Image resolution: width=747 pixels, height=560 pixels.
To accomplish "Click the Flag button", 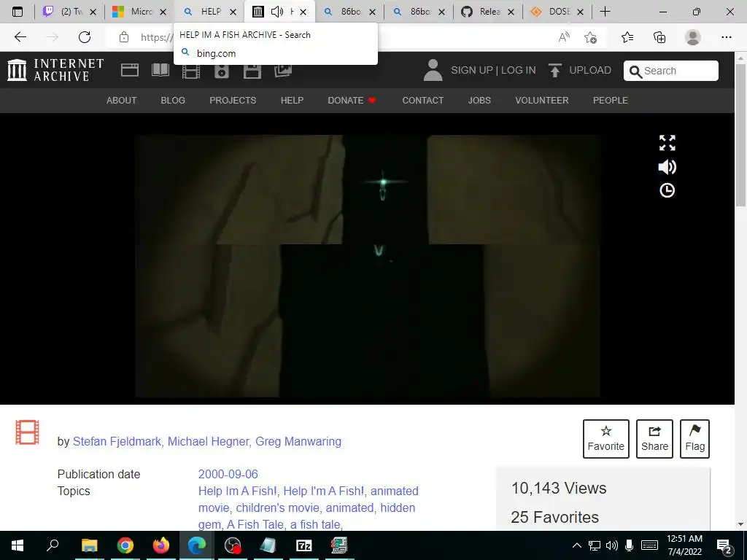I will coord(695,438).
